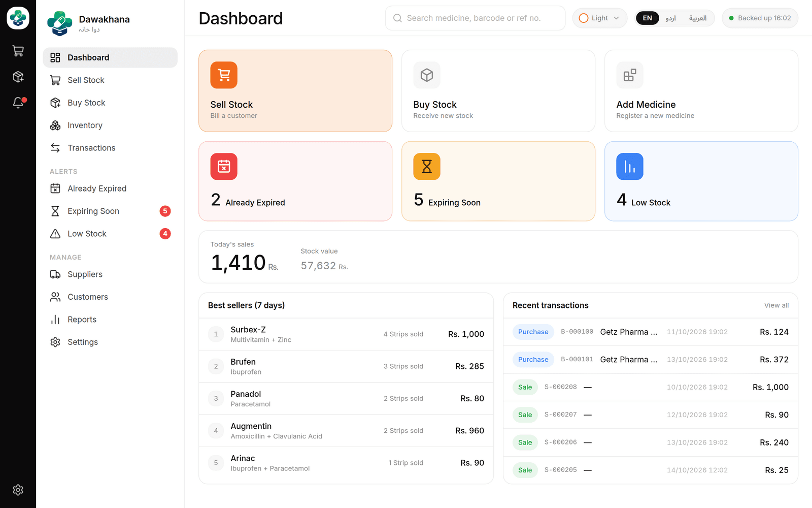Open Inventory from the sidebar

[x=110, y=125]
